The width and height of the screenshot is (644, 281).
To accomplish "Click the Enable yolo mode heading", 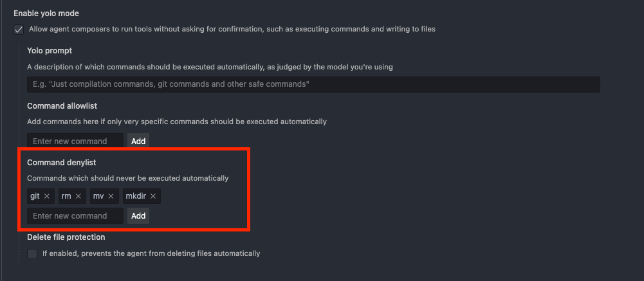I will [x=51, y=14].
